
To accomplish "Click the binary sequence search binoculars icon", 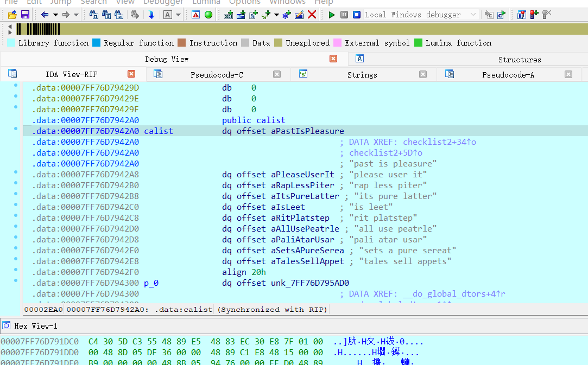I will coord(119,15).
